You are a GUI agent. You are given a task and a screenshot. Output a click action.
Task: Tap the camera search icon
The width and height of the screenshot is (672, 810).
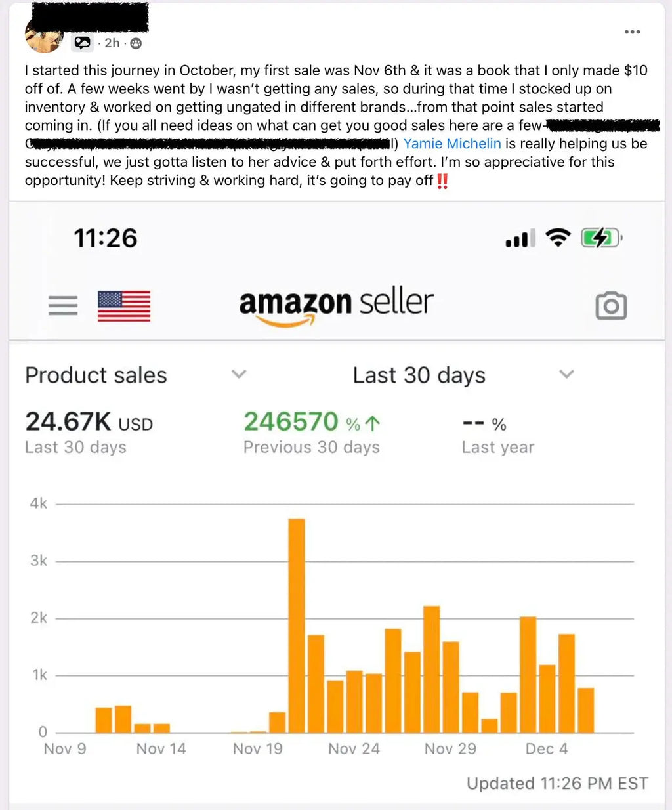coord(610,305)
